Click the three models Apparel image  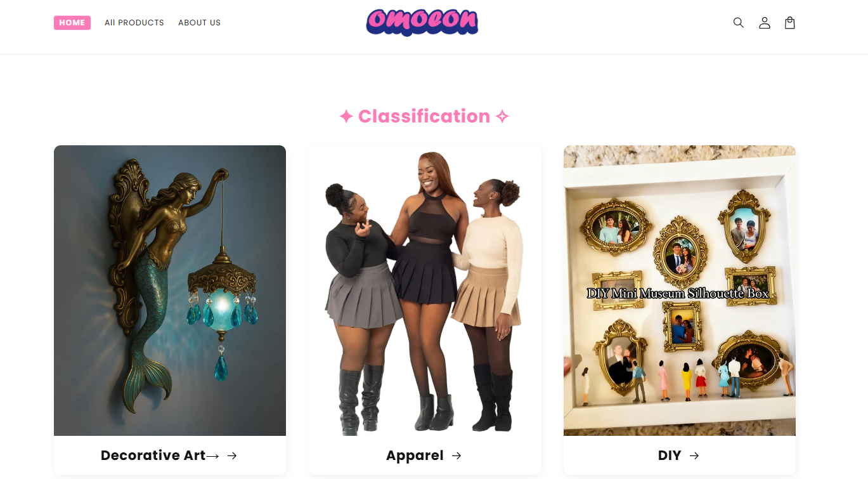(x=425, y=291)
